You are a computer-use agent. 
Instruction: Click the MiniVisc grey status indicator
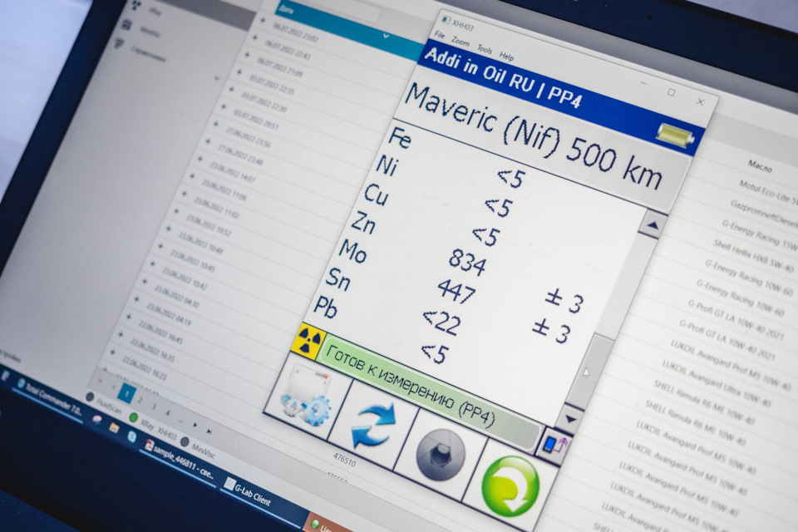[185, 441]
